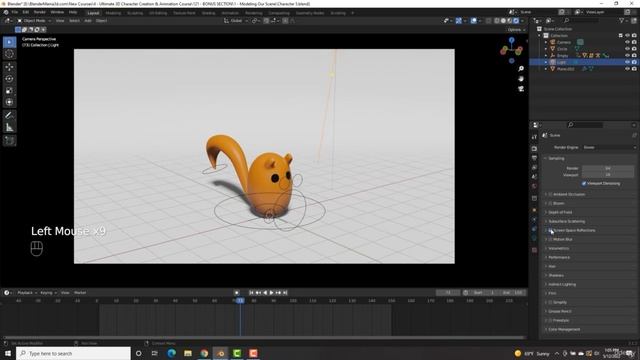Hide the Camera object in outliner
640x360 pixels.
point(627,42)
